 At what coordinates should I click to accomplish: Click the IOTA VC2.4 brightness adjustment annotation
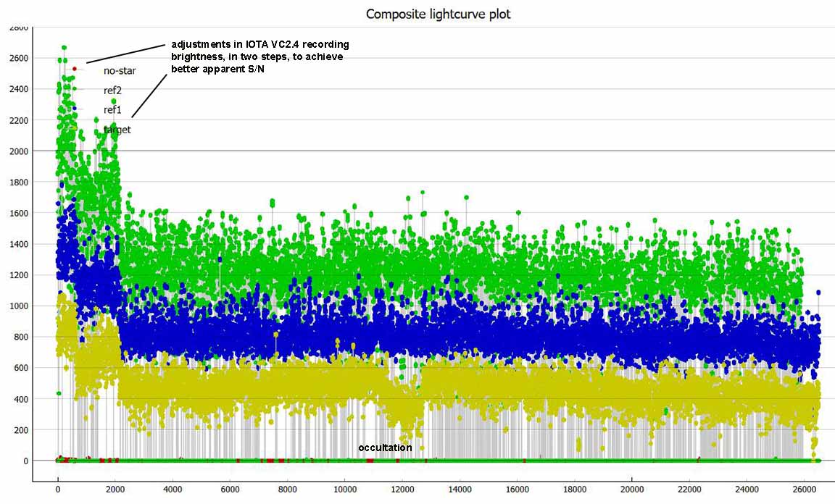pos(259,56)
